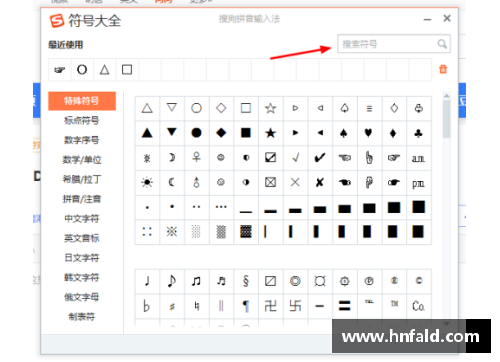Choose the triangle in the recently used row
This screenshot has height=362, width=500.
[104, 70]
